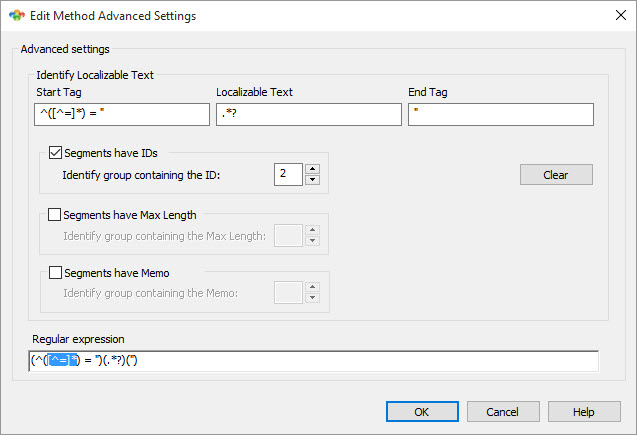Click into the Localizable Text field
The image size is (637, 435).
tap(309, 114)
